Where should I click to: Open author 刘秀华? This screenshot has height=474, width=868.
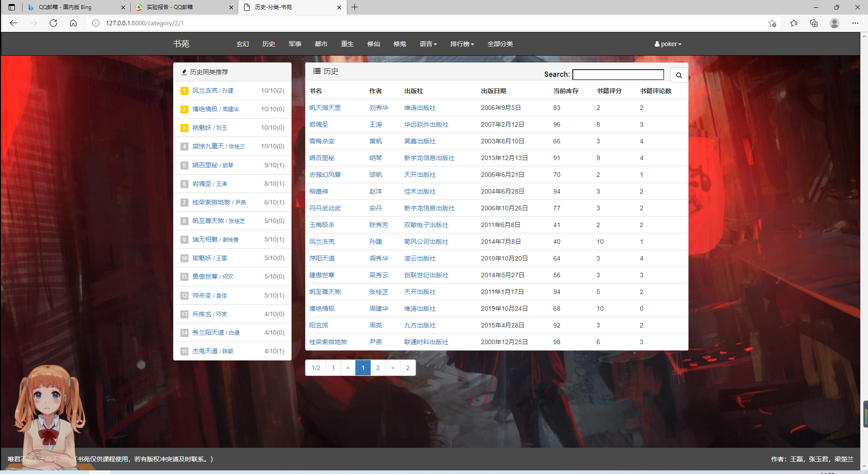379,108
